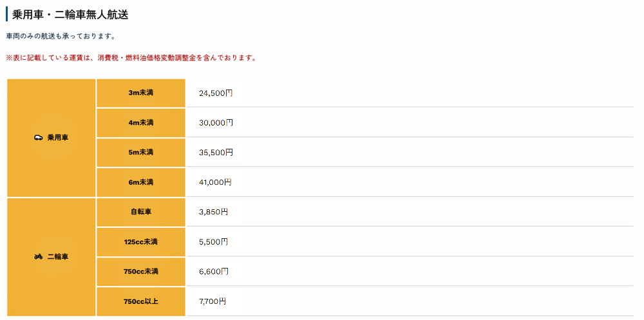Click the 6,600円 fare cell

[x=213, y=272]
